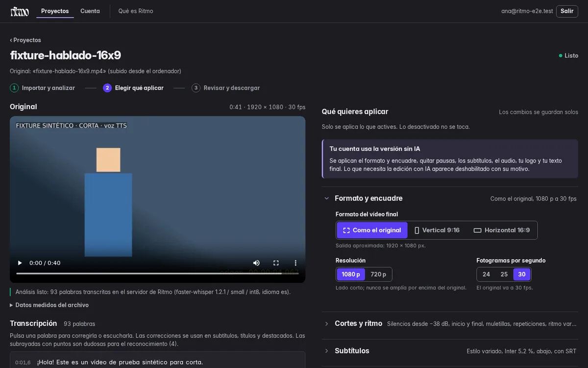Click the word ¡Hola! in the transcript

46,363
